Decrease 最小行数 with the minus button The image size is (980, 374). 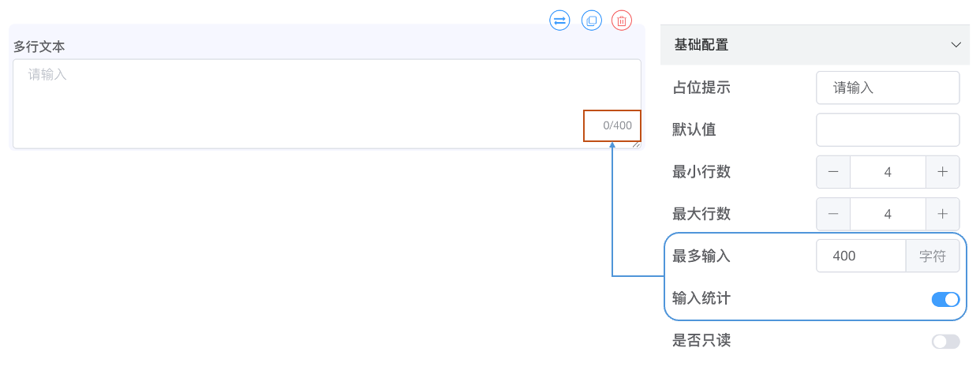coord(833,171)
